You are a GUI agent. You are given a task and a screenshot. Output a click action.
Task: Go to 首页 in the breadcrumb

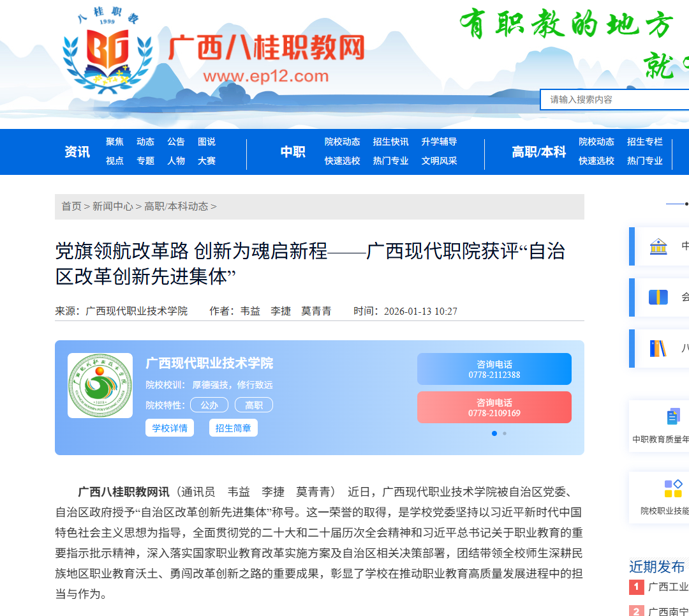(71, 206)
